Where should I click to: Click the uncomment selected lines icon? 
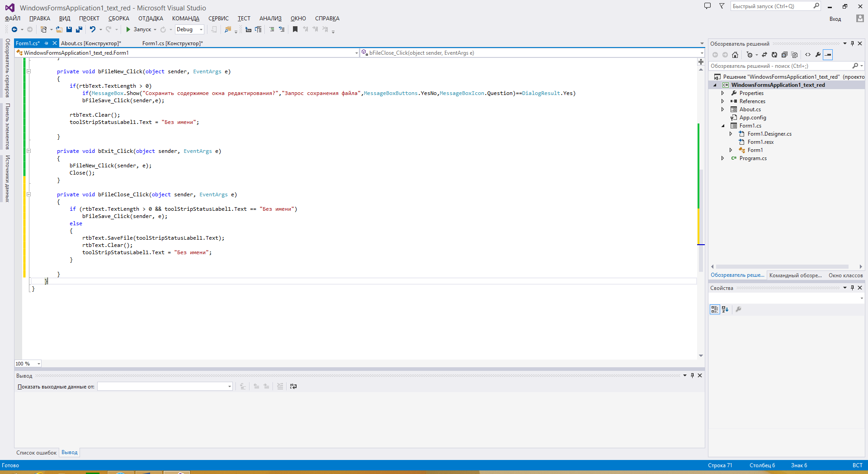tap(282, 29)
